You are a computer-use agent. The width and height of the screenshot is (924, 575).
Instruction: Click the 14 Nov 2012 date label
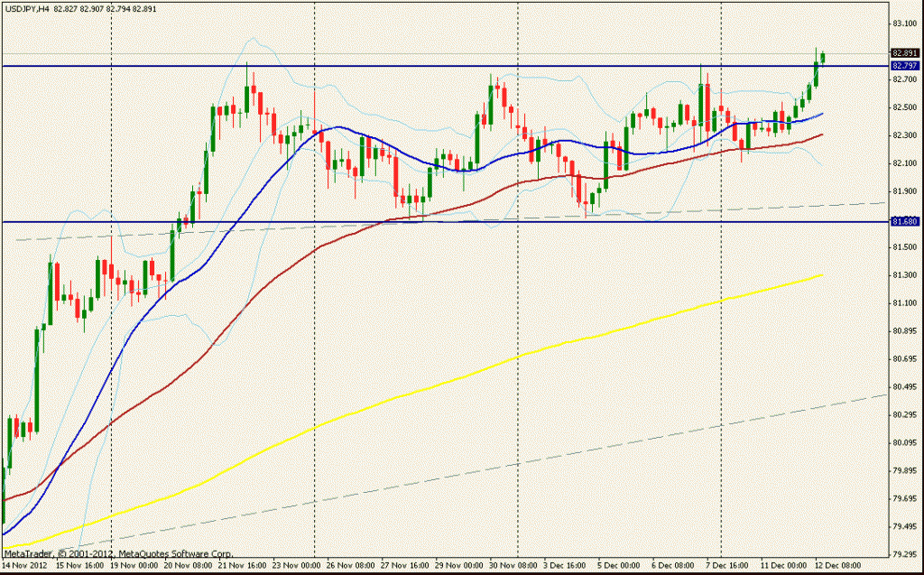pos(24,567)
